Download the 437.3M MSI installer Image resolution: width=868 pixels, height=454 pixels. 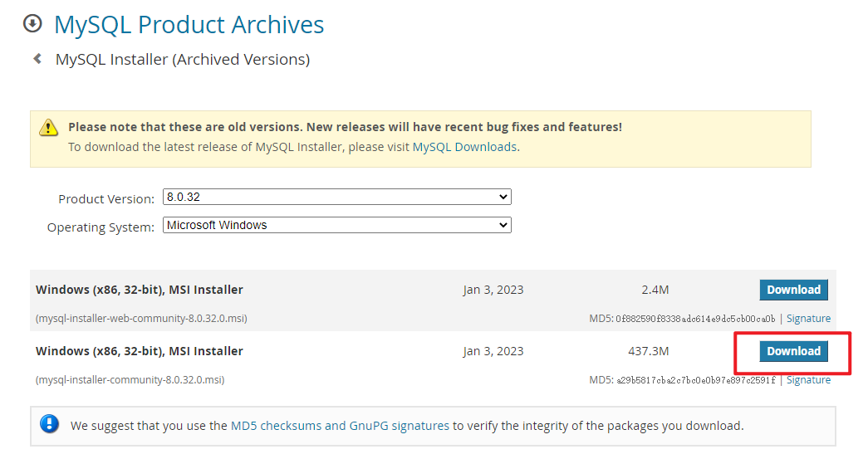pos(793,351)
